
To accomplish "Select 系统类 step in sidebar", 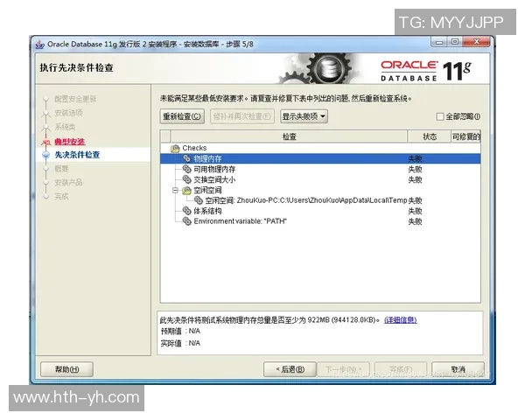I will coord(65,127).
